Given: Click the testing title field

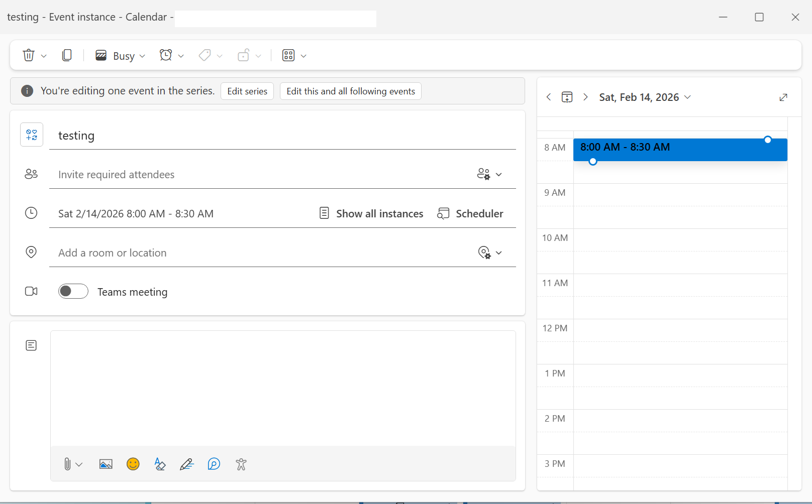Looking at the screenshot, I should tap(282, 136).
